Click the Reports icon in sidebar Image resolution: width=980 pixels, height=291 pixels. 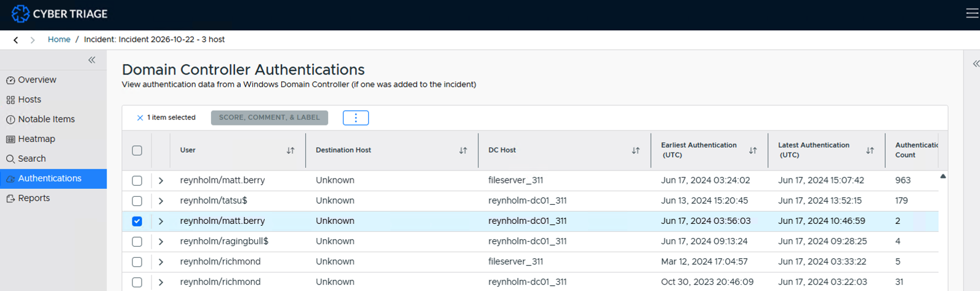coord(10,199)
